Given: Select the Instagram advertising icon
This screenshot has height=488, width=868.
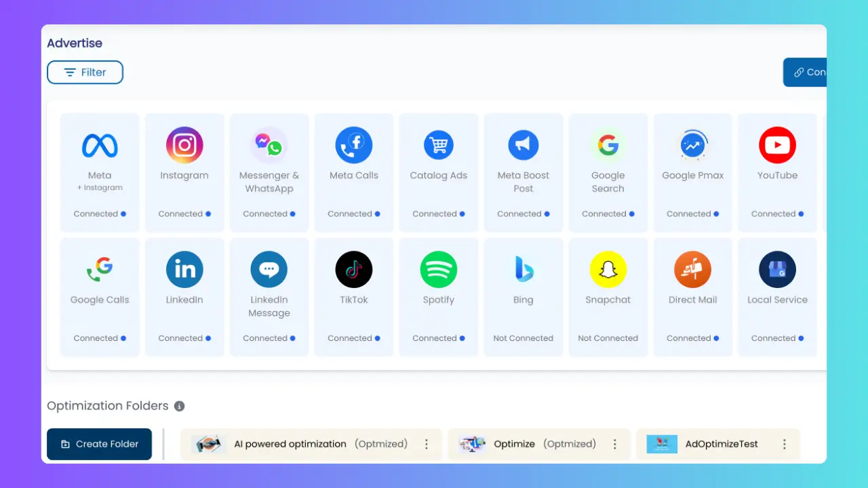Looking at the screenshot, I should click(x=184, y=145).
